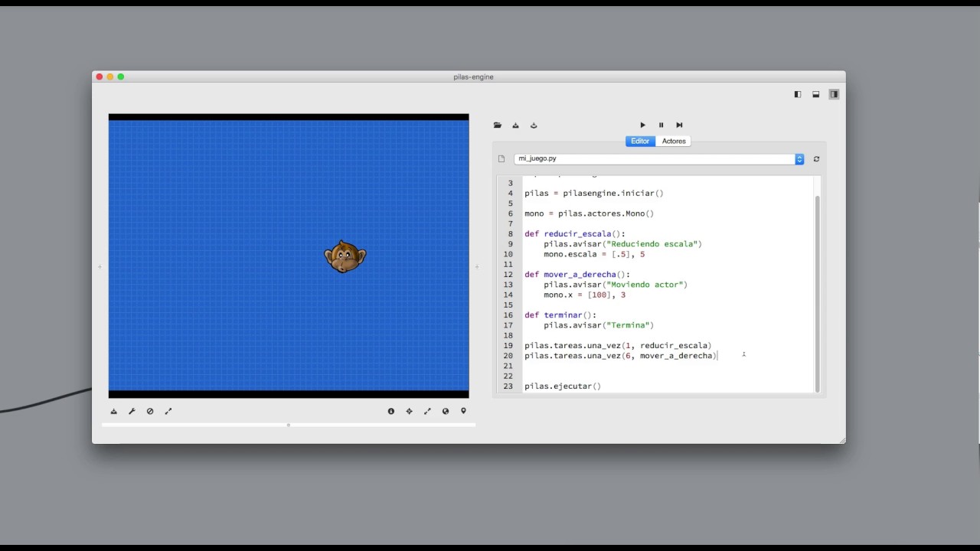Click the text "def mover_a_derecha():"
This screenshot has height=551, width=980.
click(x=577, y=275)
